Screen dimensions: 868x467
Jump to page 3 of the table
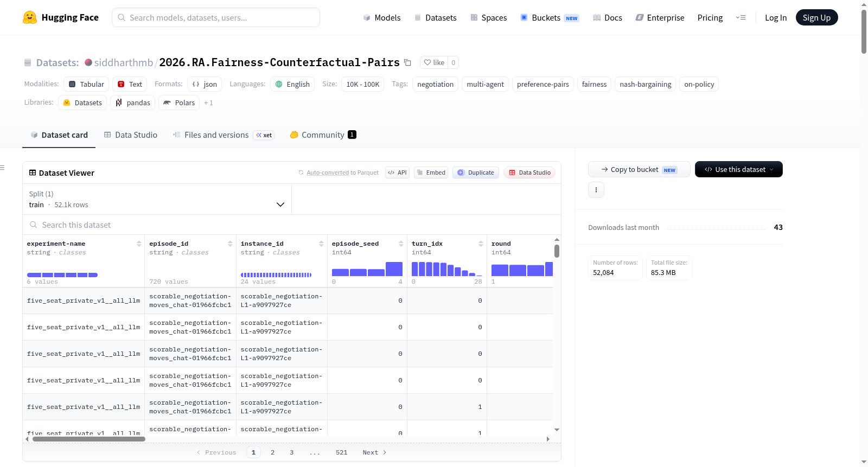point(291,452)
